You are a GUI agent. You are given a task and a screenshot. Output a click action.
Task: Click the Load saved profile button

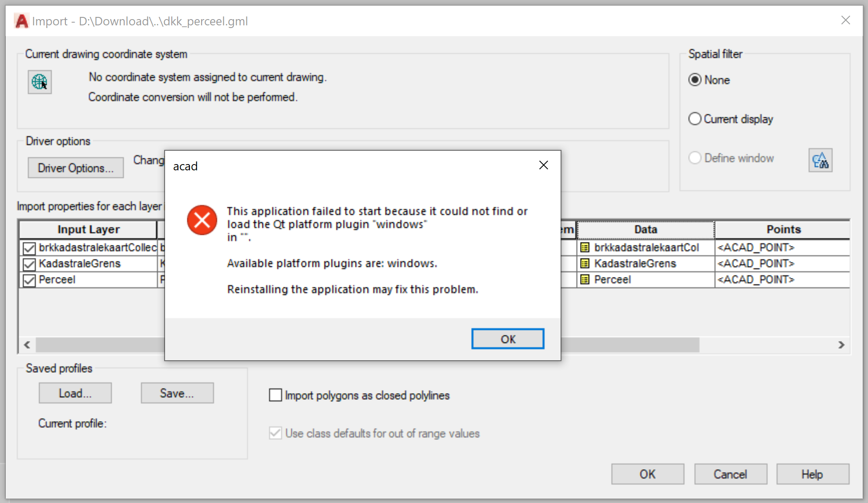click(75, 393)
